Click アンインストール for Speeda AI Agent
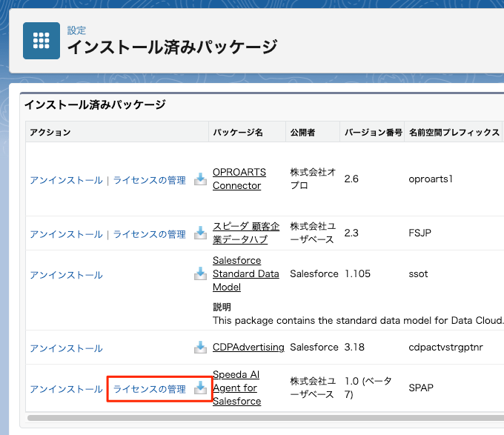 66,389
